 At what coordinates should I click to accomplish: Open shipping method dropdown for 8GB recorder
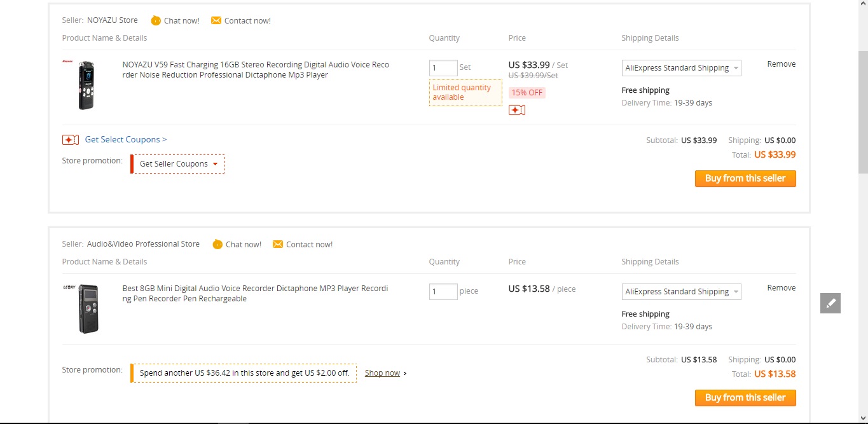[x=681, y=292]
